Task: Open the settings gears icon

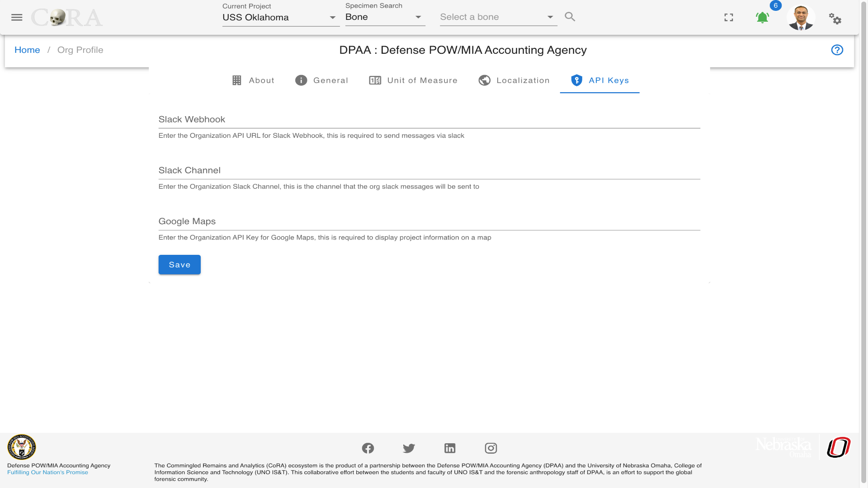Action: coord(835,19)
